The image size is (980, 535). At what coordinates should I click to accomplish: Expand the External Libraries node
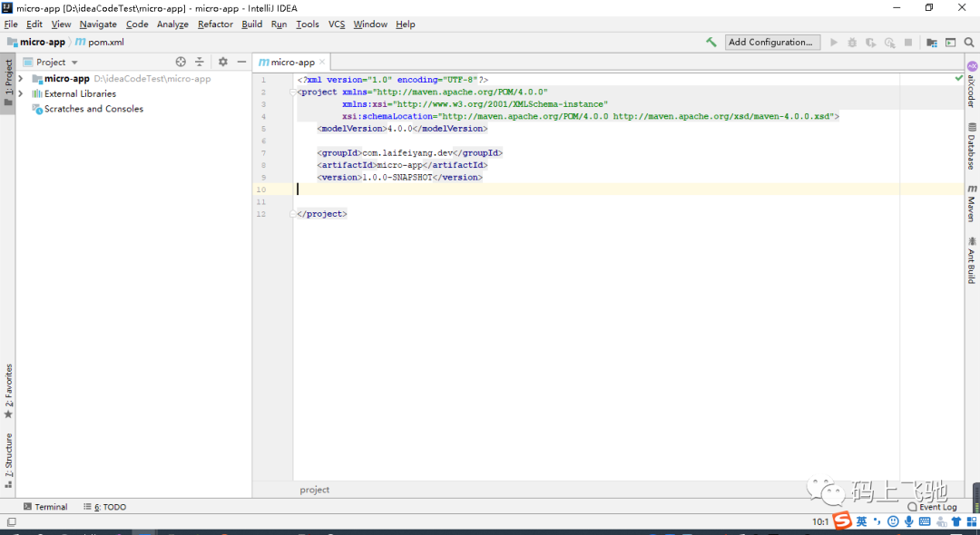coord(21,93)
